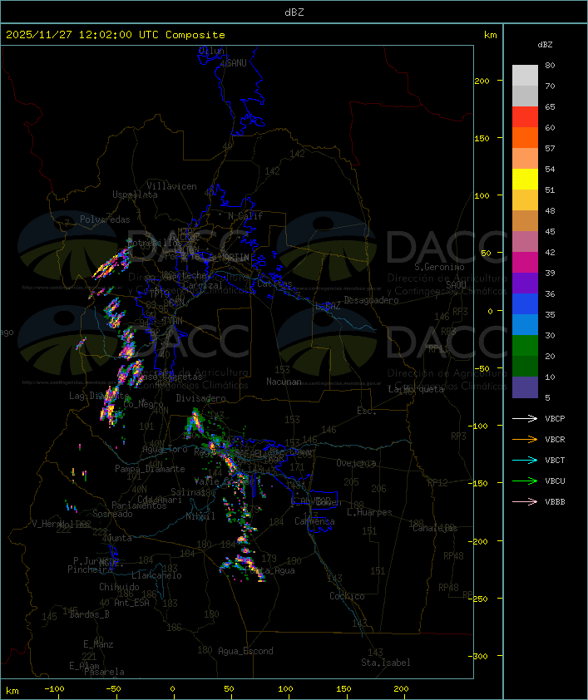The width and height of the screenshot is (588, 700).
Task: Select the tan 45-48 dBZ swatch
Action: click(525, 220)
